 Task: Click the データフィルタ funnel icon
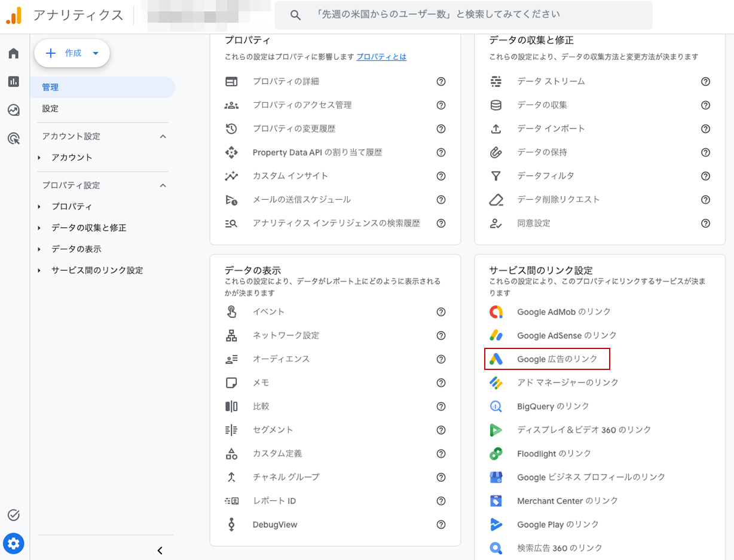click(x=496, y=176)
